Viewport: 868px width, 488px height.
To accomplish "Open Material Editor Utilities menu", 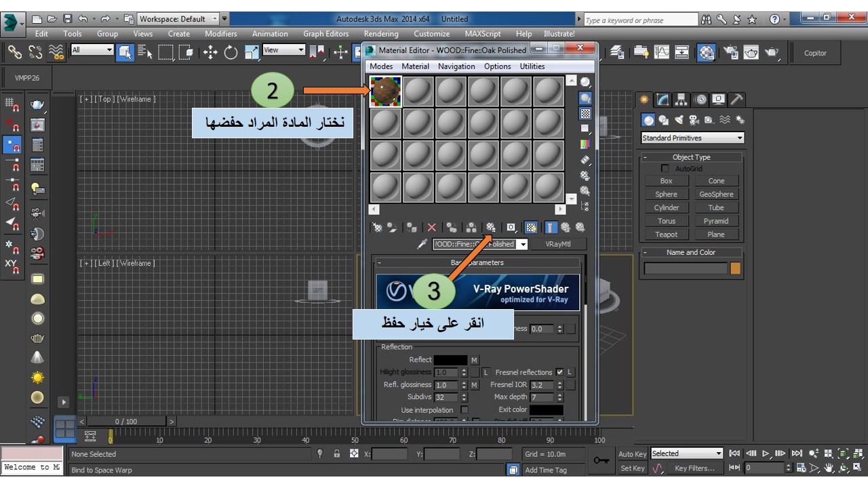I will click(532, 66).
